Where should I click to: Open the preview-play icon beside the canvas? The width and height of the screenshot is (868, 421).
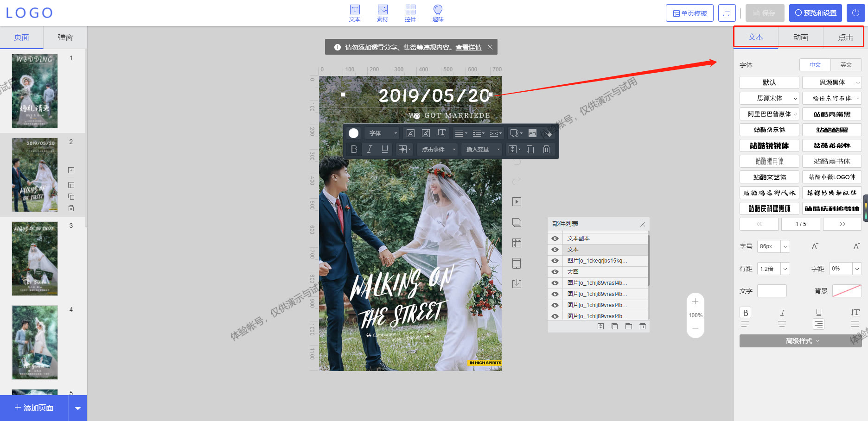pyautogui.click(x=517, y=201)
